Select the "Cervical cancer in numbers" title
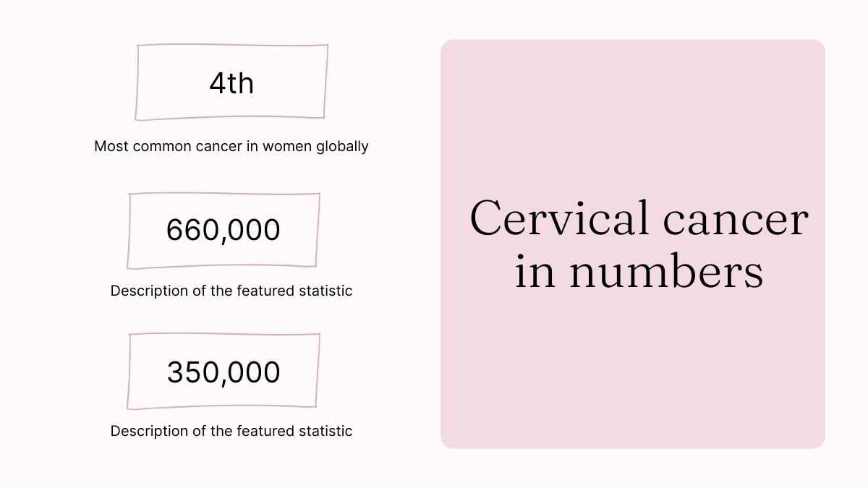The width and height of the screenshot is (868, 488). point(639,244)
